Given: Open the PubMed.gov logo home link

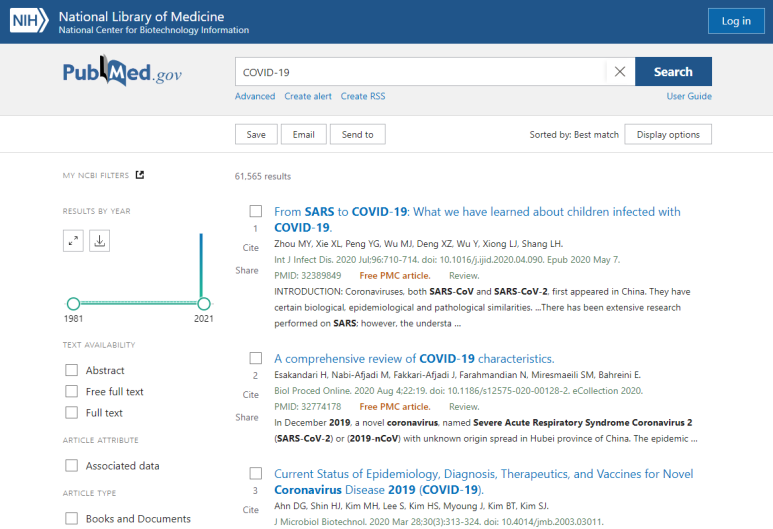Looking at the screenshot, I should point(122,71).
